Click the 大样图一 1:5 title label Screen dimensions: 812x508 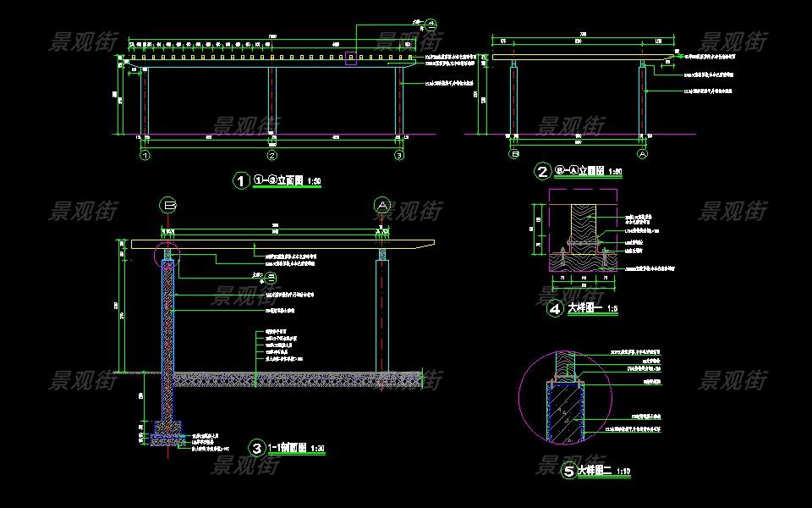click(592, 310)
